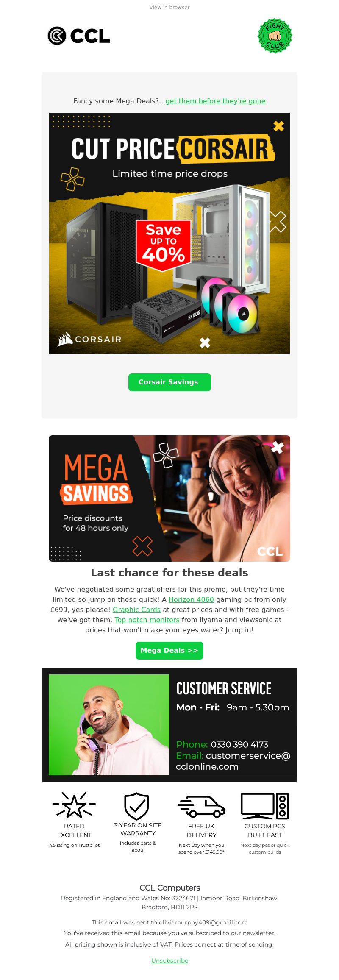Click the customer service email address
The image size is (339, 980).
click(x=233, y=761)
